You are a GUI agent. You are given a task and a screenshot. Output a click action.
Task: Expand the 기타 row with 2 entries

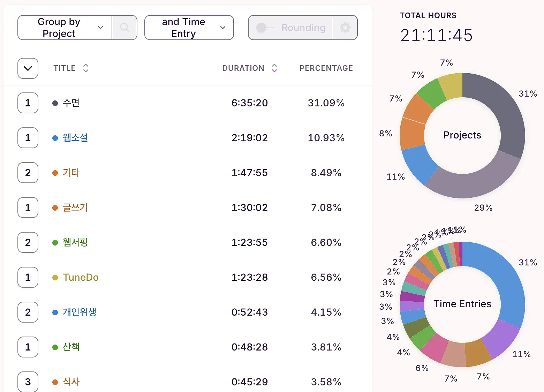tap(28, 173)
